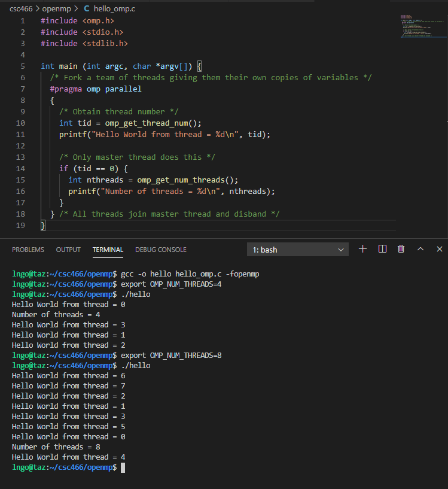Viewport: 448px width, 489px height.
Task: Expand the openmp breadcrumb item
Action: tap(57, 8)
